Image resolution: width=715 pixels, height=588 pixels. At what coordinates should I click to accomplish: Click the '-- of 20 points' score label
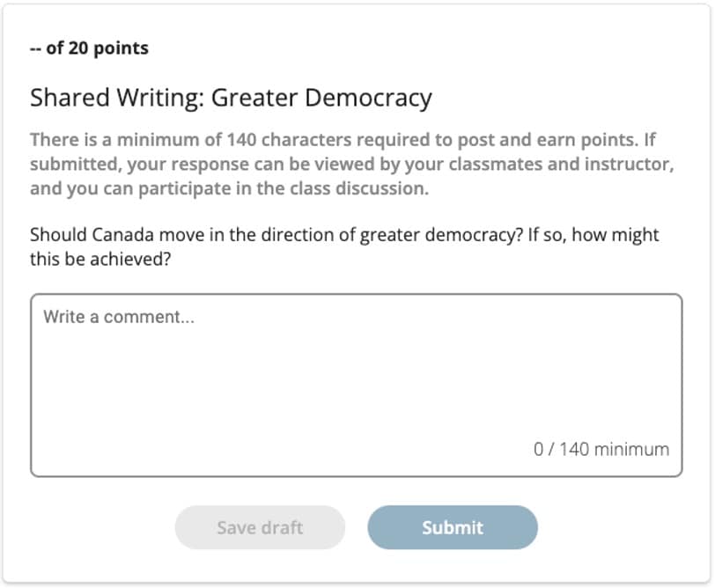coord(89,48)
